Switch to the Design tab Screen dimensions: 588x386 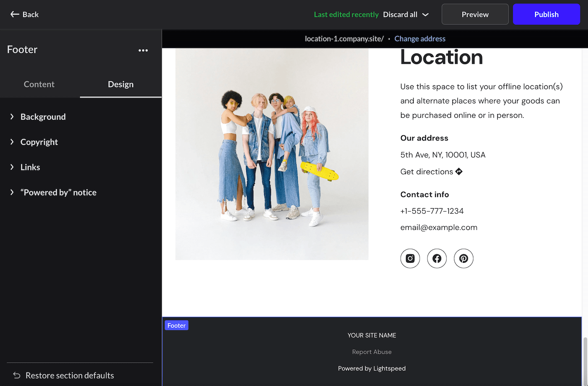pos(121,84)
